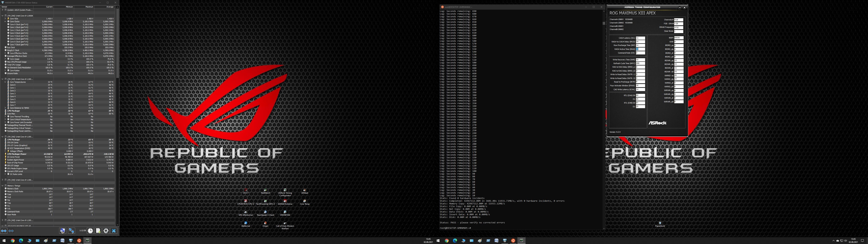Select the Battle.net desktop icon
868x244 pixels.
[x=246, y=225]
